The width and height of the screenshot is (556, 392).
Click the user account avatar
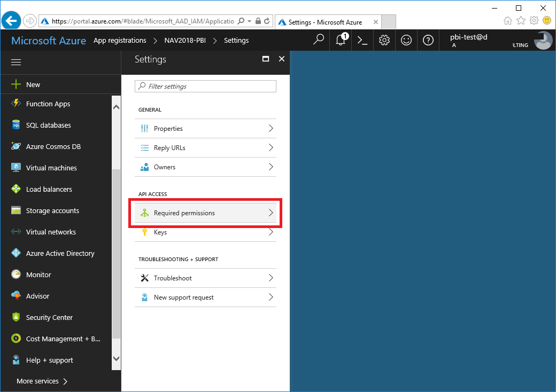coord(543,41)
